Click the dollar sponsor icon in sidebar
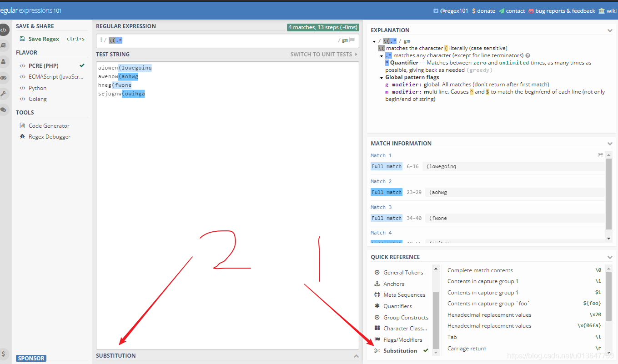The height and width of the screenshot is (364, 618). click(4, 354)
